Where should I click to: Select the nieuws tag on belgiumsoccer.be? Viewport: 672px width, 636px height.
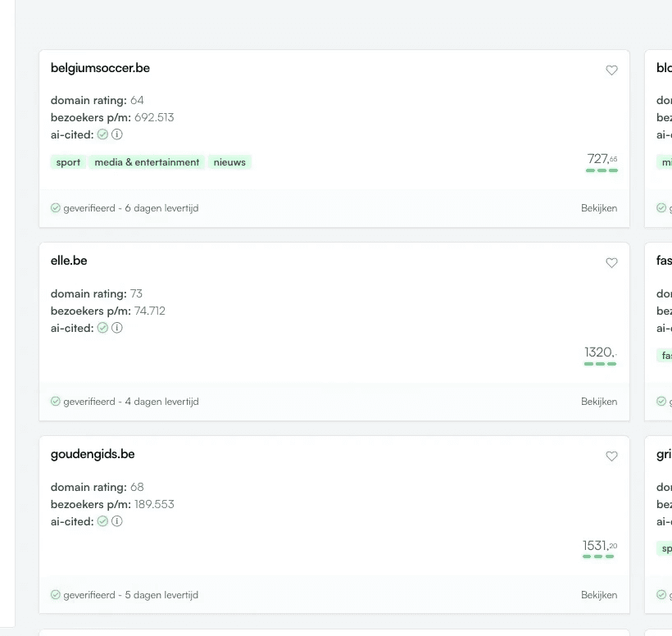tap(229, 161)
